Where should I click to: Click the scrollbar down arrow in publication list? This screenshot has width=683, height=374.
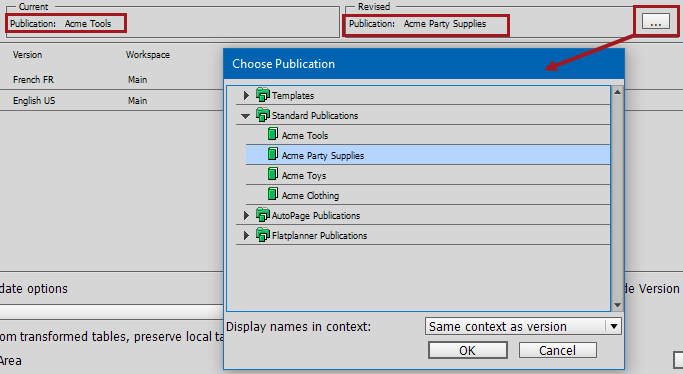coord(617,305)
